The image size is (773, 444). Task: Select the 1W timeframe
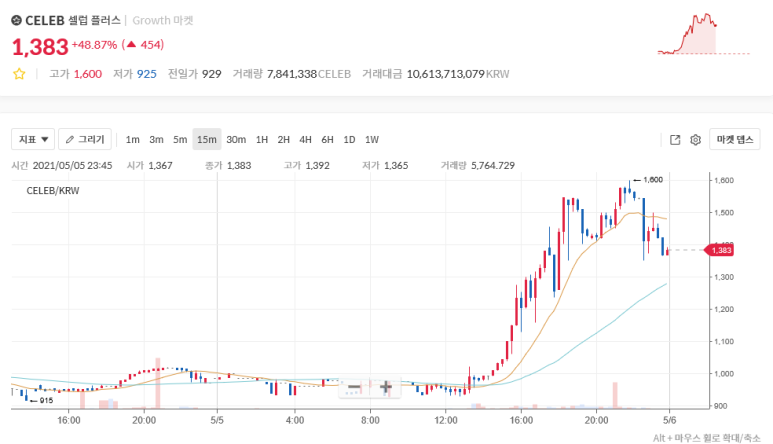(x=372, y=139)
